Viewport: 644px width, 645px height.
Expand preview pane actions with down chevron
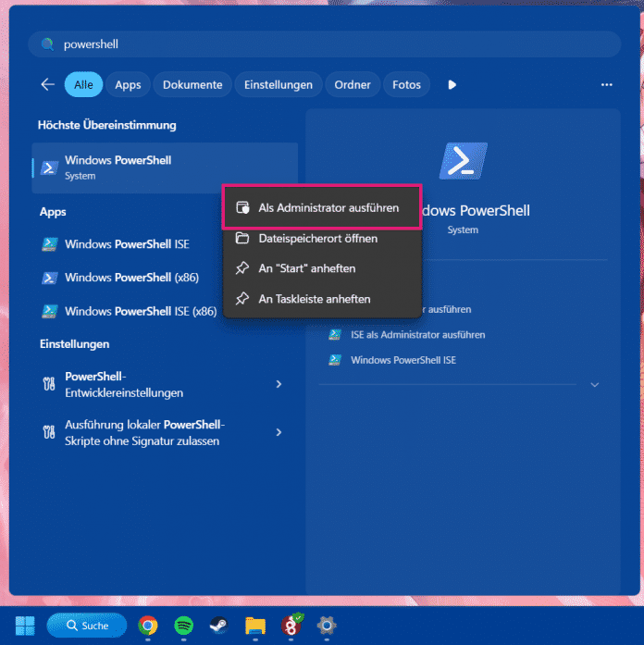click(x=595, y=385)
